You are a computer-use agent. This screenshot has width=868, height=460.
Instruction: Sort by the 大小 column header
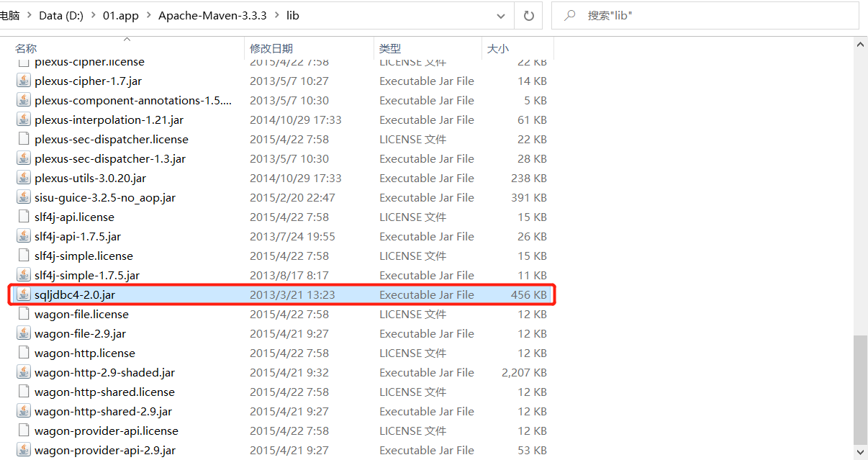(497, 48)
